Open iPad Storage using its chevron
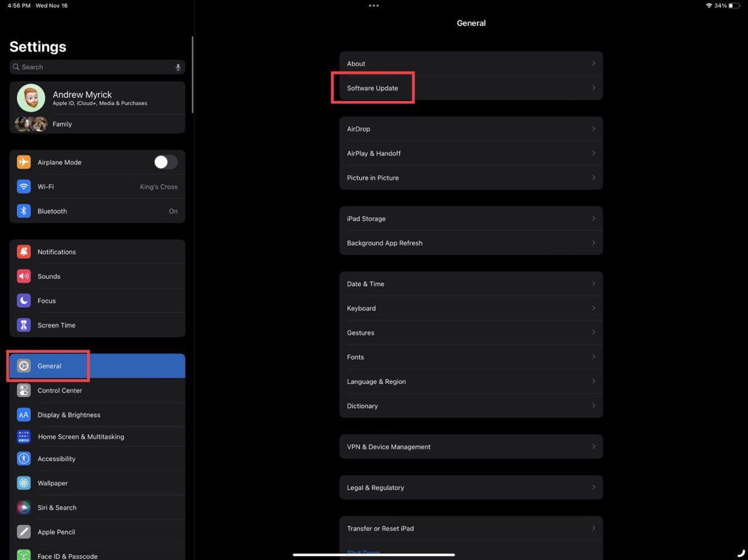This screenshot has height=560, width=748. (593, 218)
